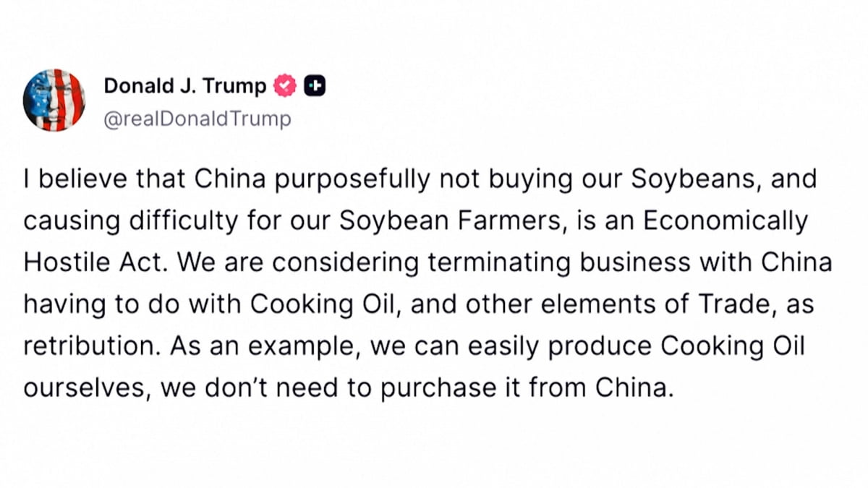
Task: Open the @realDonaldTrump handle link
Action: (x=197, y=118)
